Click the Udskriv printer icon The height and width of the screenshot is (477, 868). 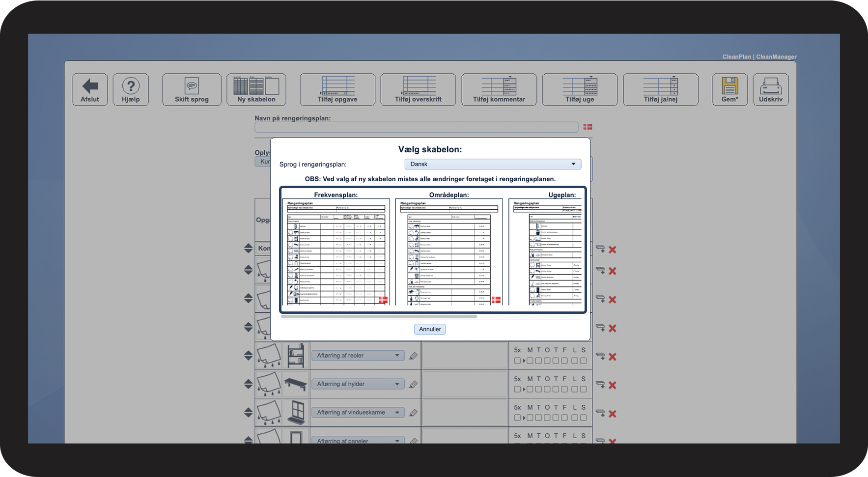770,86
